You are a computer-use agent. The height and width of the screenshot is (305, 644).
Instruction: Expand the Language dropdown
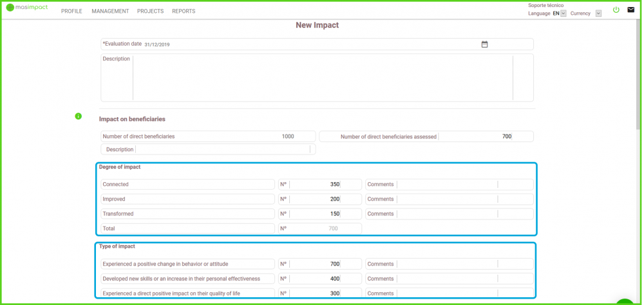[563, 14]
